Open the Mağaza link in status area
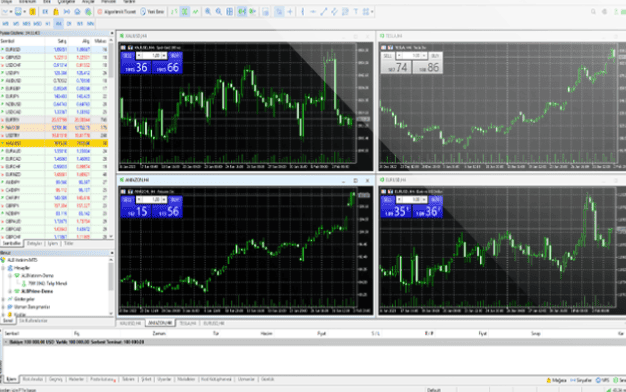 557,380
